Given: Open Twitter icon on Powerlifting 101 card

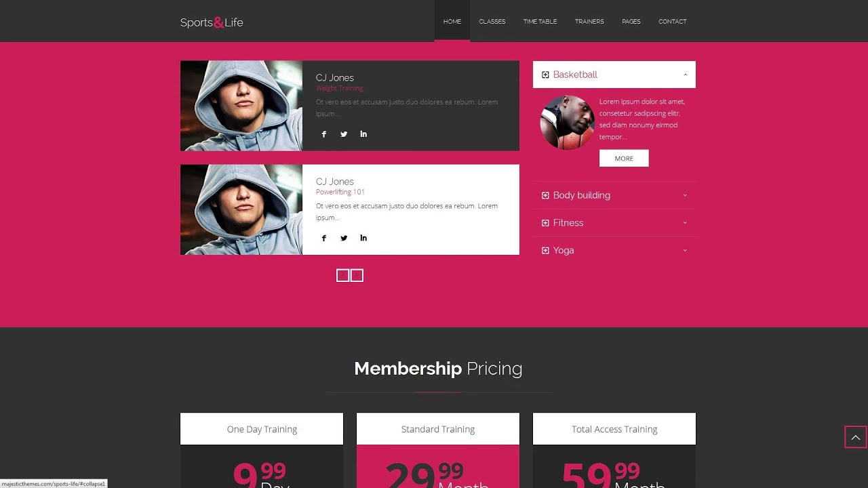Looking at the screenshot, I should [344, 238].
